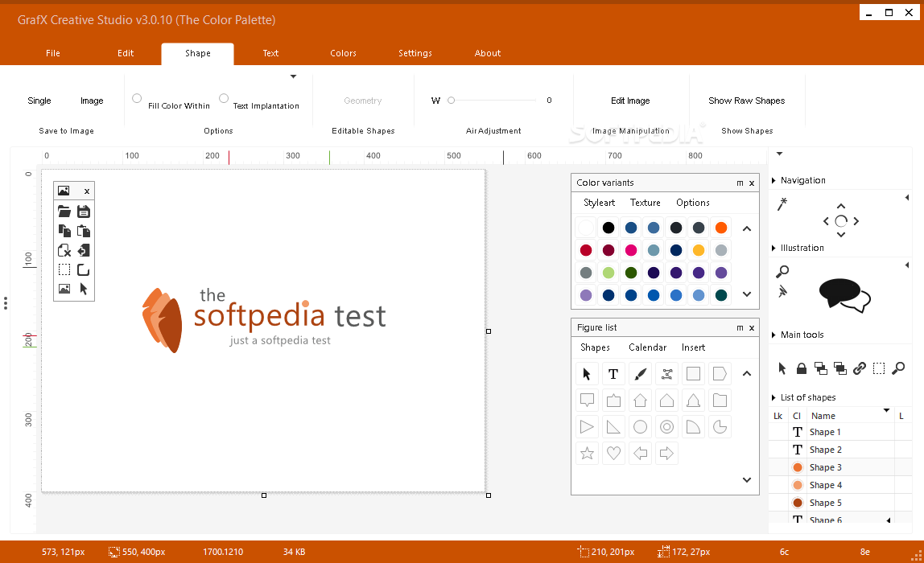Switch to Texture tab in Color variants
Screen dimensions: 924x563
pos(646,203)
